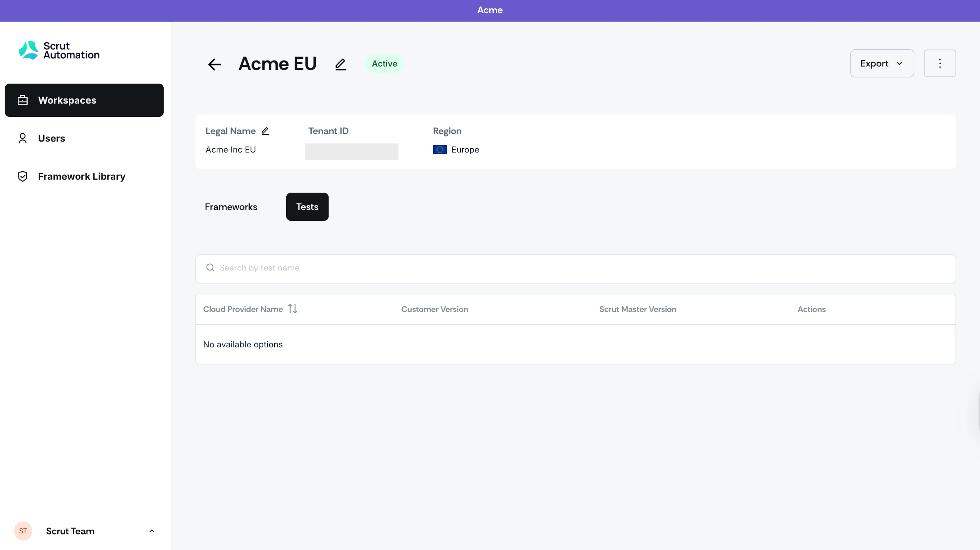Sort by Cloud Provider Name arrows
This screenshot has width=980, height=550.
click(x=292, y=309)
